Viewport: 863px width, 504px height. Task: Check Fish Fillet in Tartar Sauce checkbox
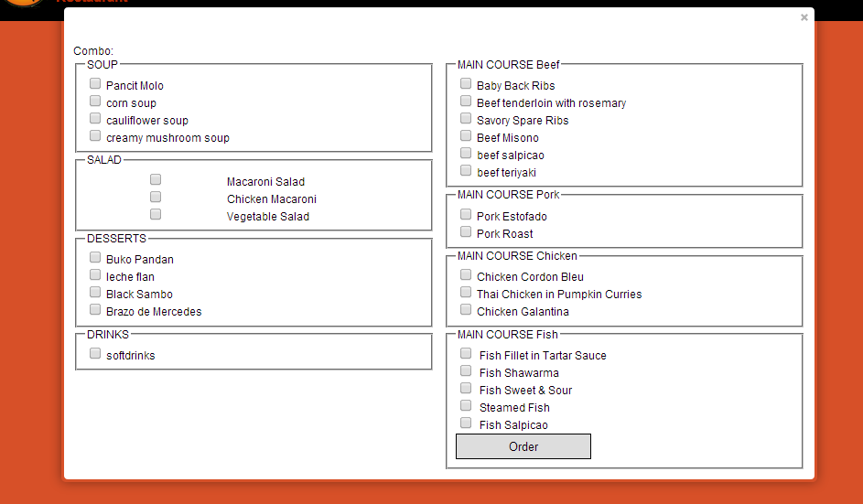click(x=466, y=353)
